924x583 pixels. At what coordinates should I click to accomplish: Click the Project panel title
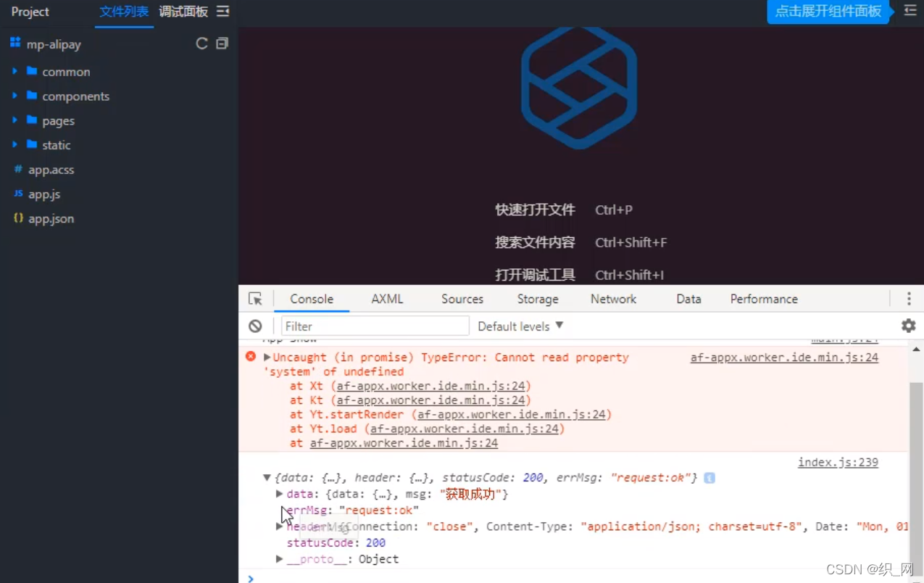point(30,12)
